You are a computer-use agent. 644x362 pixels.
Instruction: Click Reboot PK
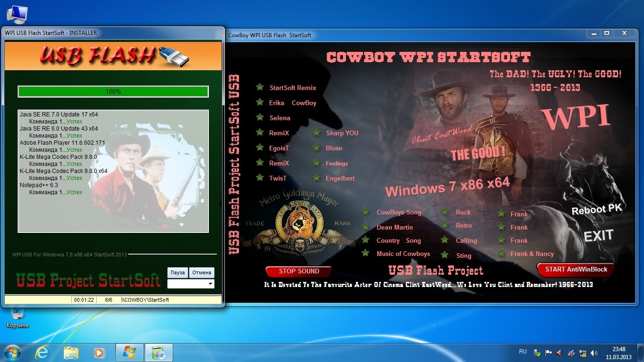(x=597, y=209)
